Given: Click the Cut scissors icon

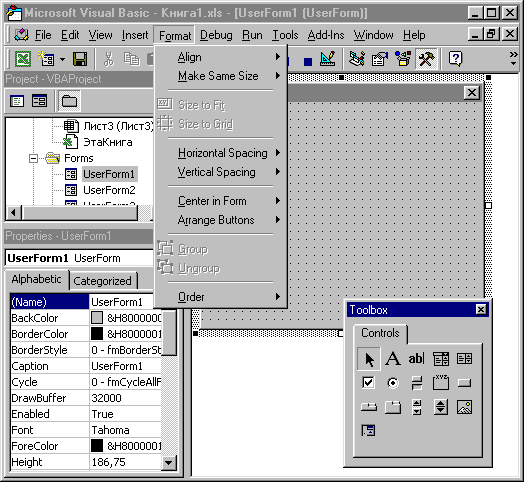Looking at the screenshot, I should (x=109, y=59).
